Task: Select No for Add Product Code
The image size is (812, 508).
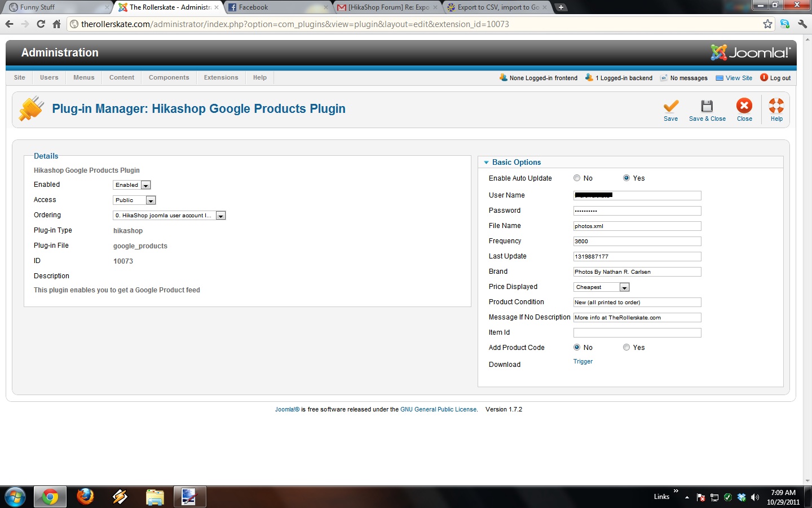Action: 577,348
